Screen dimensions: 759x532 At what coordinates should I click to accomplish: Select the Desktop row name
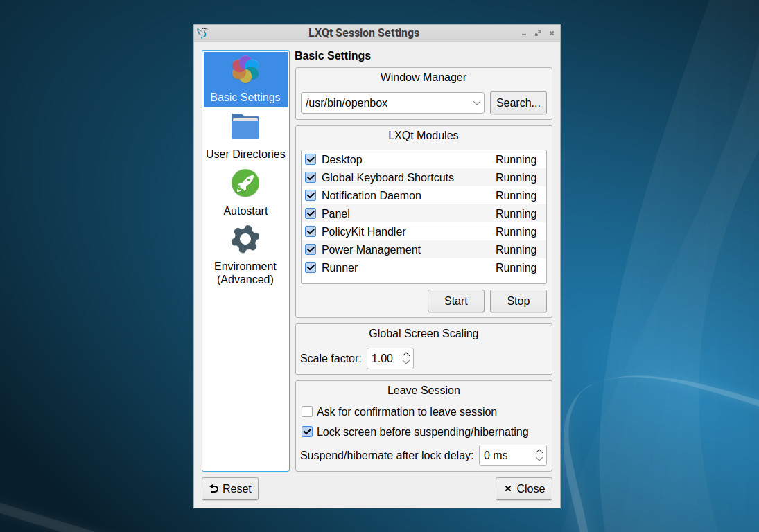click(x=342, y=159)
